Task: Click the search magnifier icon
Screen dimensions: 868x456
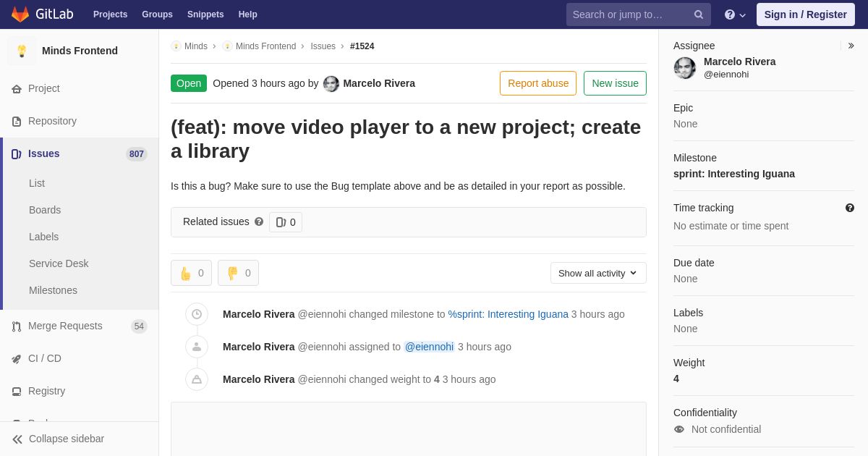Action: click(x=698, y=14)
